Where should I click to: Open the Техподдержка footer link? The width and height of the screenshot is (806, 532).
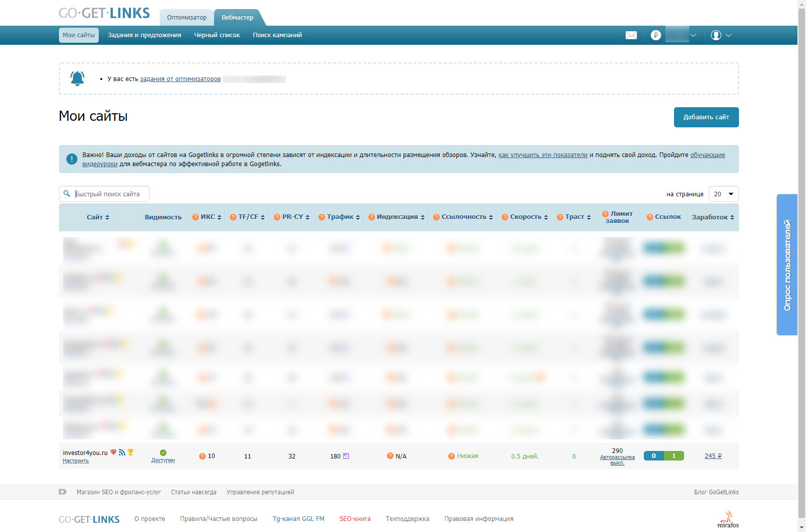408,519
